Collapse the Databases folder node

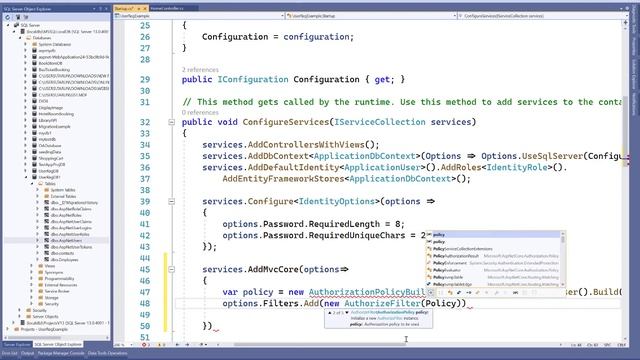click(20, 38)
